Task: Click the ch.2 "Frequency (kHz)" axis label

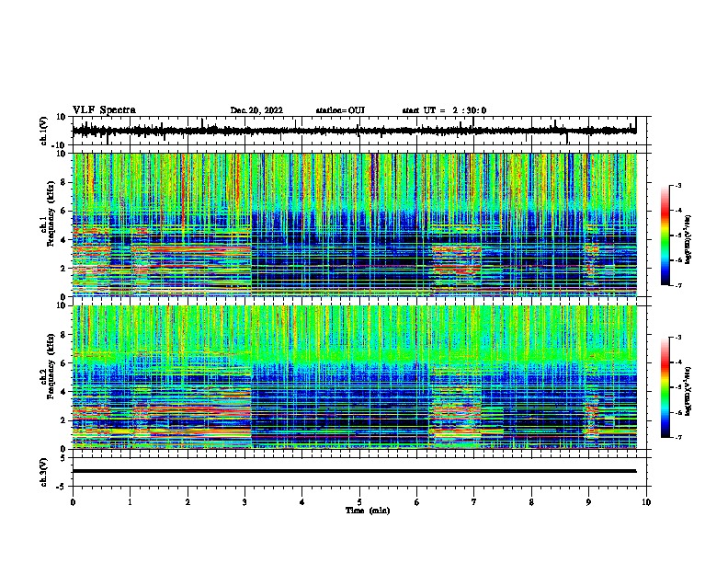Action: 51,366
